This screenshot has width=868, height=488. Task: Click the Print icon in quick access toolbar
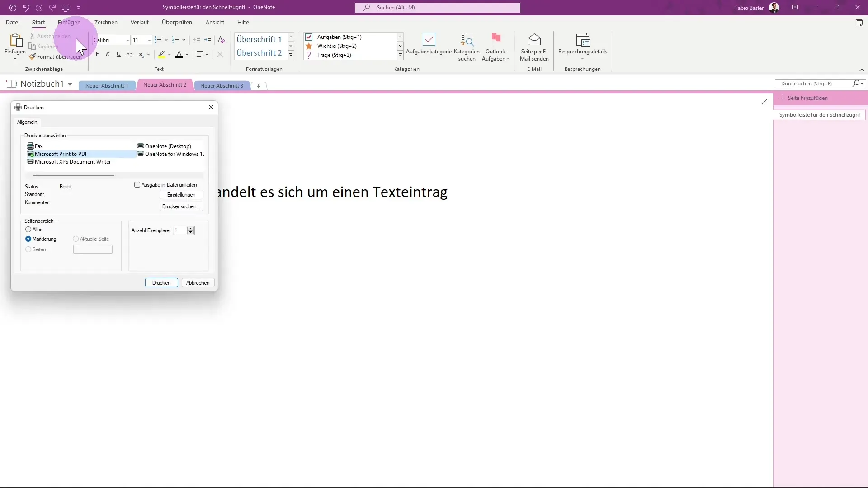[x=66, y=8]
